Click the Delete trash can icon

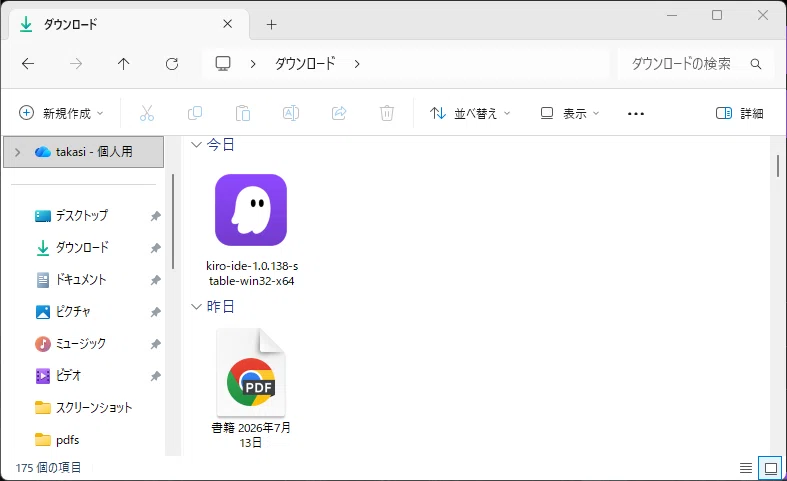click(386, 113)
